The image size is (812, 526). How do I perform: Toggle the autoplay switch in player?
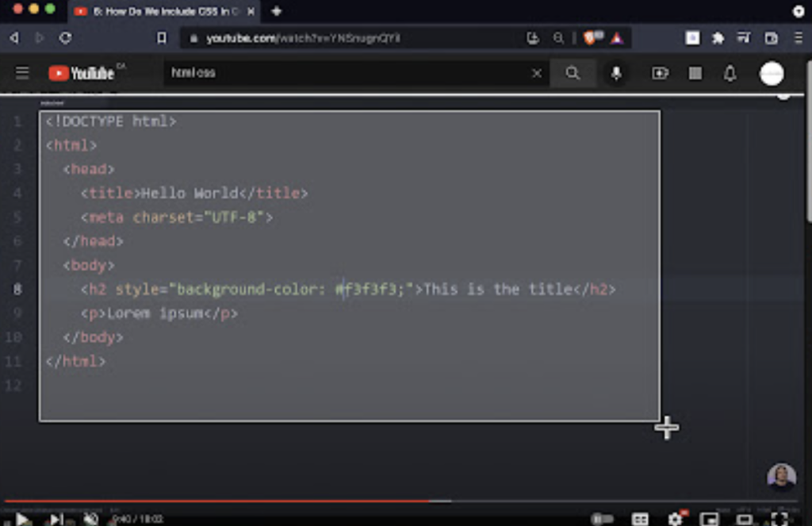click(603, 519)
